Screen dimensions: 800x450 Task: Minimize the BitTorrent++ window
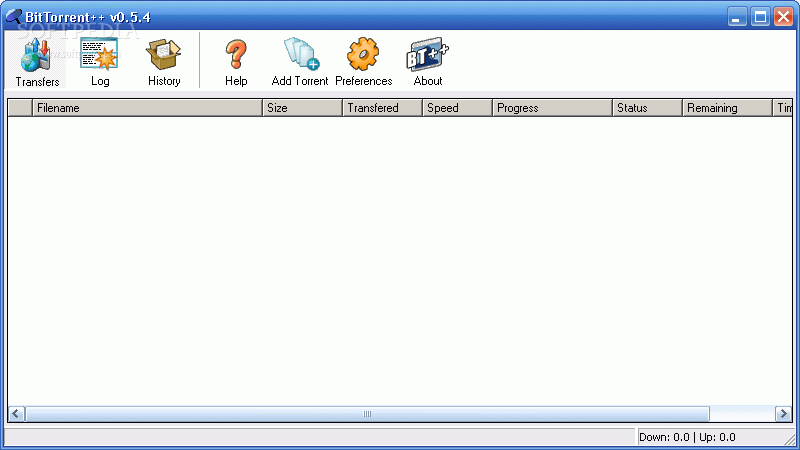(737, 17)
